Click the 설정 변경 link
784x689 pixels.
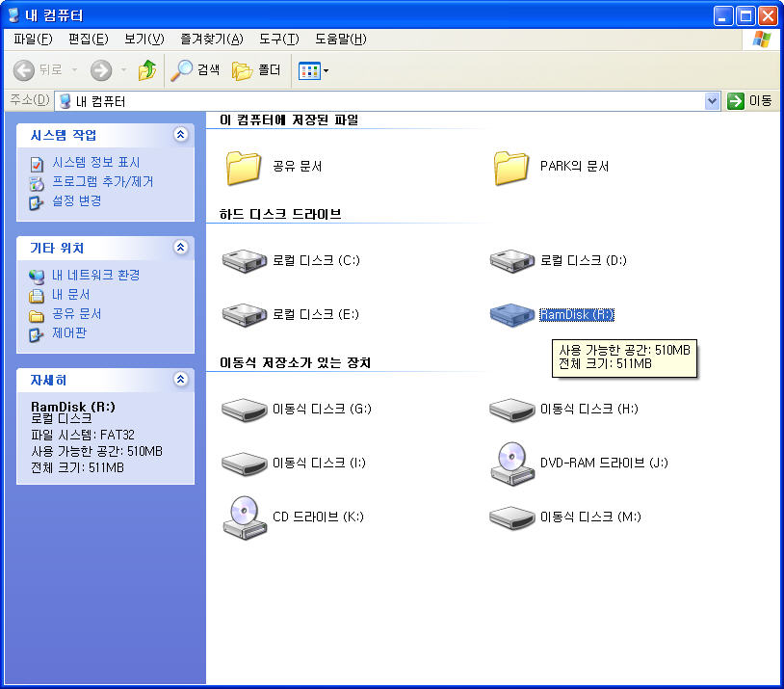77,201
